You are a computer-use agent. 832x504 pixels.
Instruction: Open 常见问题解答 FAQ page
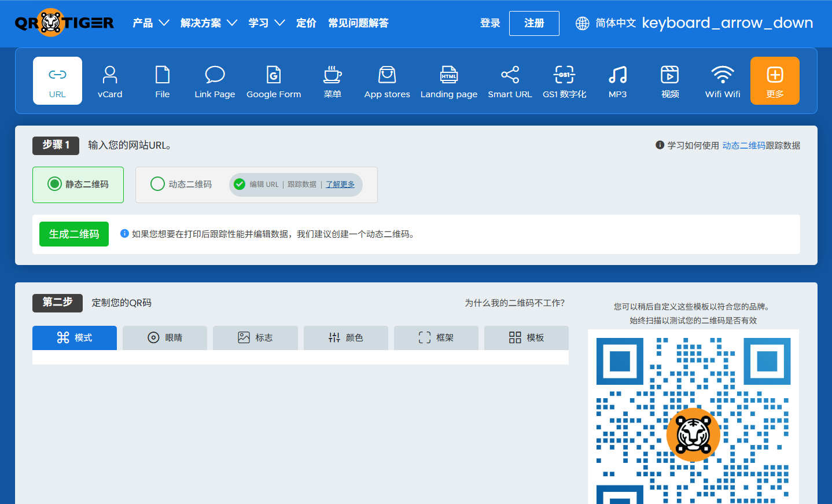point(358,23)
